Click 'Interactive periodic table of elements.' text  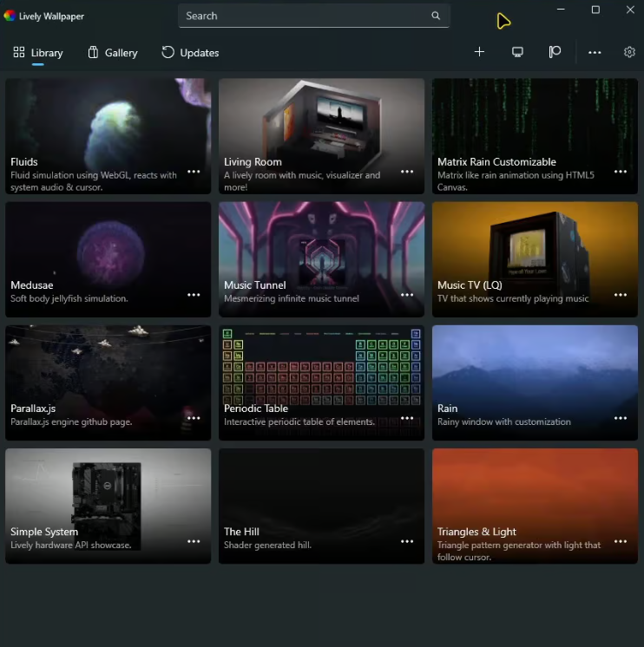(x=299, y=422)
